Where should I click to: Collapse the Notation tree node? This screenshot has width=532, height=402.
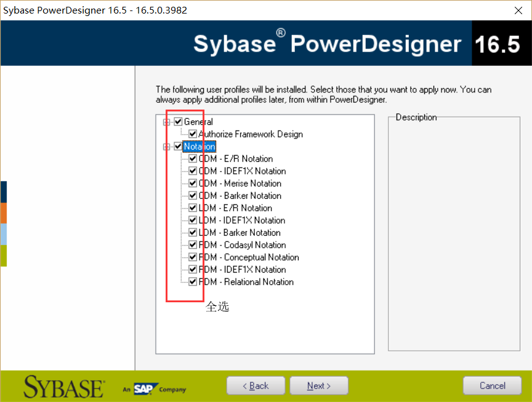click(x=166, y=147)
